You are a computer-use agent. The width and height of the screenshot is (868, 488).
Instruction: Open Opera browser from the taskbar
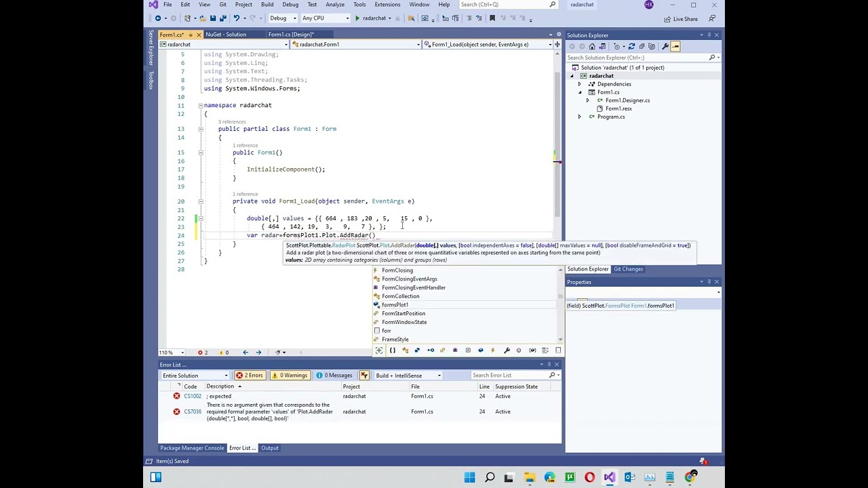point(589,477)
